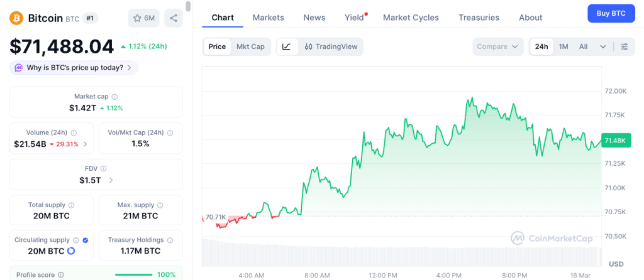The image size is (644, 280).
Task: Select the line chart type icon
Action: click(287, 46)
